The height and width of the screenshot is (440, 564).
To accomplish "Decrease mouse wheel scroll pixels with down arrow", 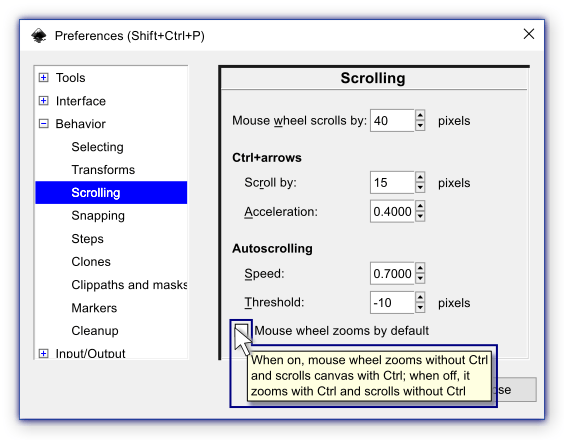I will (x=420, y=126).
